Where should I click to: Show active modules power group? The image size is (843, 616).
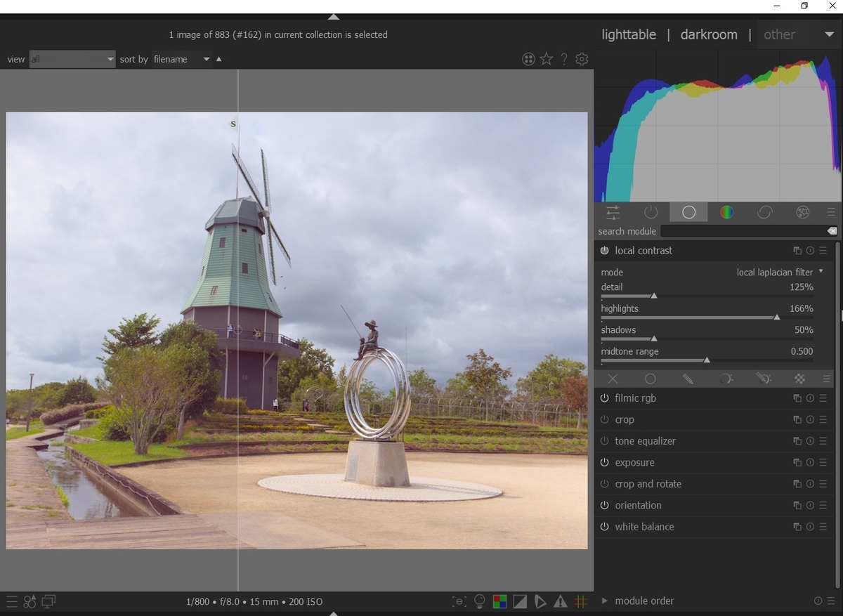click(x=651, y=212)
